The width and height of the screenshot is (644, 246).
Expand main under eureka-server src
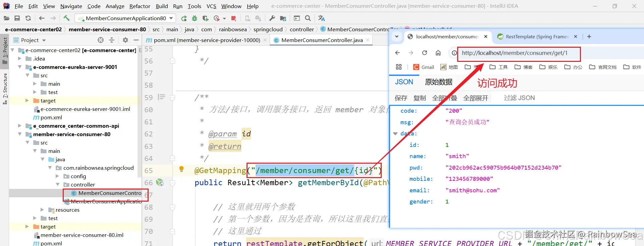tap(35, 84)
